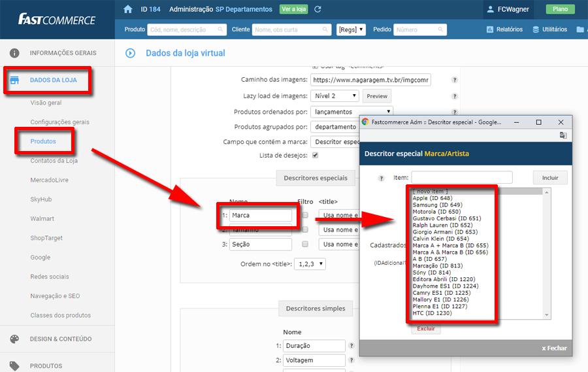
Task: Click help icon beside Duração field
Action: [x=351, y=345]
